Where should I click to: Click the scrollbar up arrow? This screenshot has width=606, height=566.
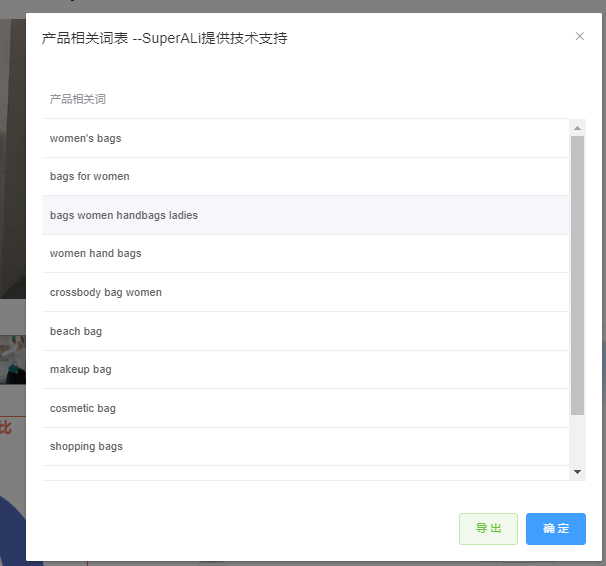click(577, 128)
